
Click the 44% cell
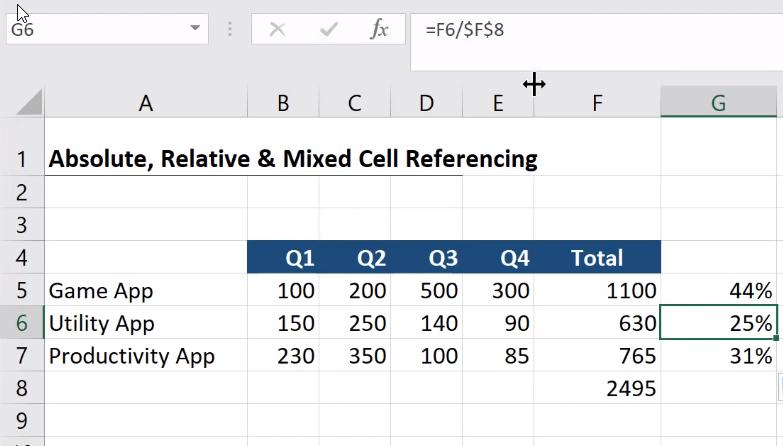tap(719, 290)
